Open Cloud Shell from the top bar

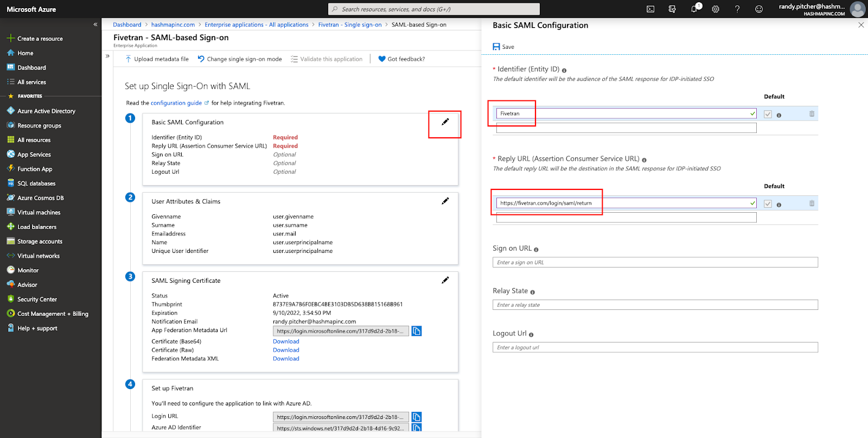650,9
